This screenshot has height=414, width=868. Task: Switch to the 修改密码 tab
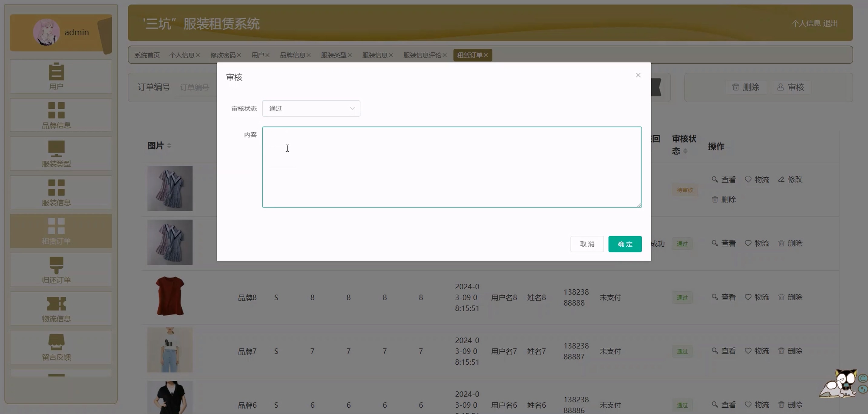(x=223, y=55)
